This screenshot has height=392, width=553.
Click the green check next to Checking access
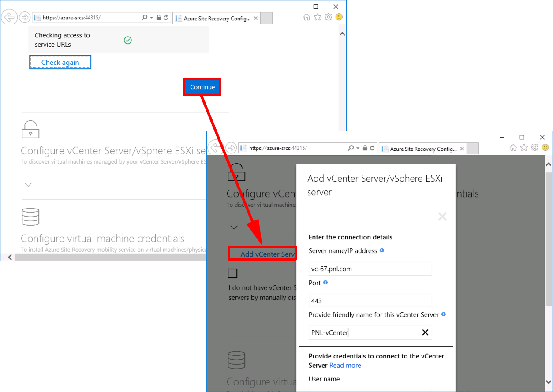point(128,41)
